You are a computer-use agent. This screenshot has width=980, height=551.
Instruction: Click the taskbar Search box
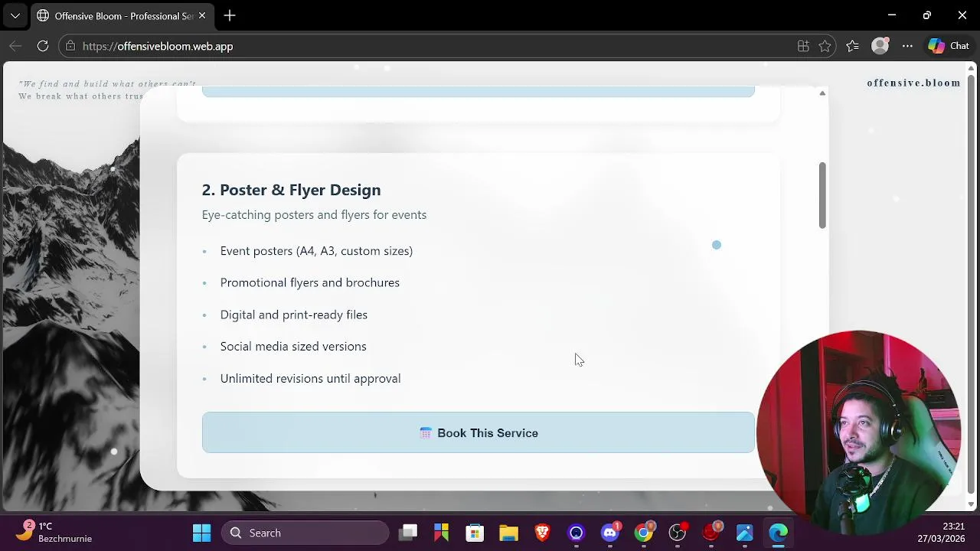coord(305,533)
